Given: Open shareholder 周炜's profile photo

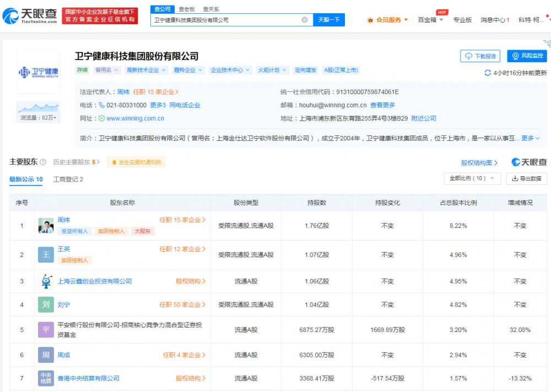Looking at the screenshot, I should pyautogui.click(x=46, y=226).
